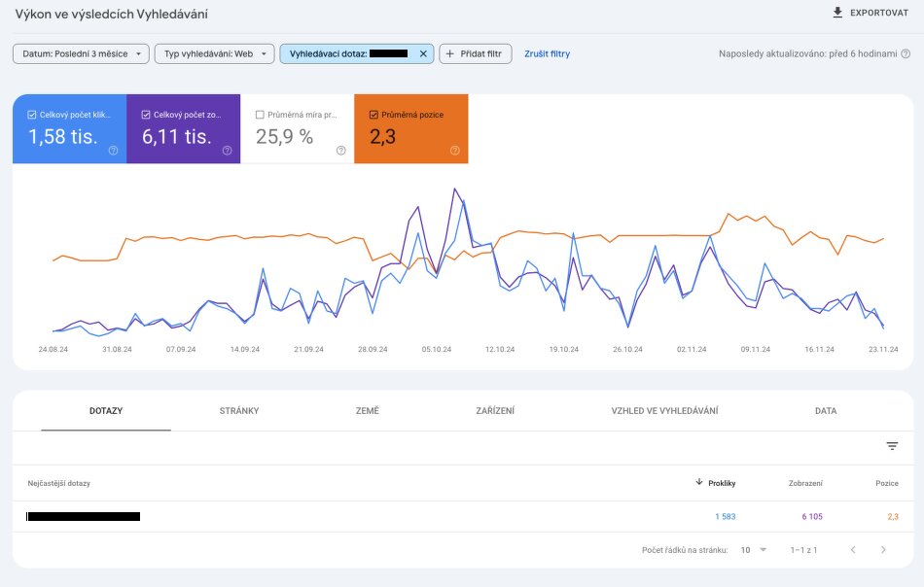This screenshot has height=587, width=924.
Task: Go to previous page of table rows
Action: pos(853,550)
